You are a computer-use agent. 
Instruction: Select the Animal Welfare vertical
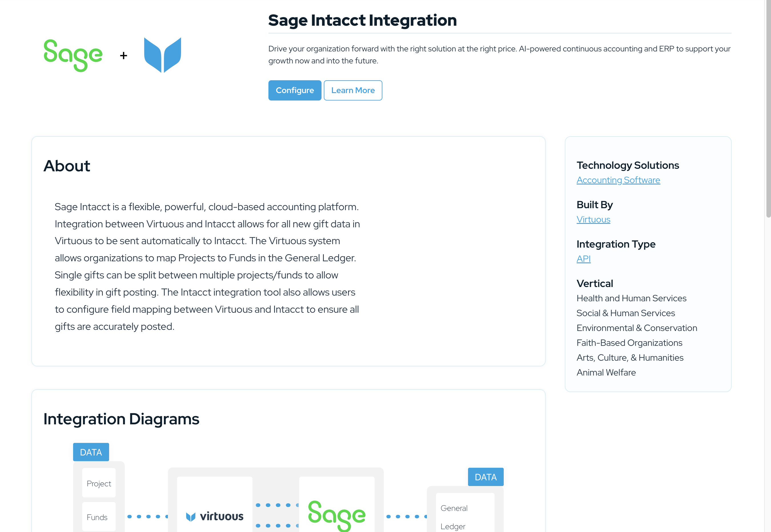coord(606,372)
